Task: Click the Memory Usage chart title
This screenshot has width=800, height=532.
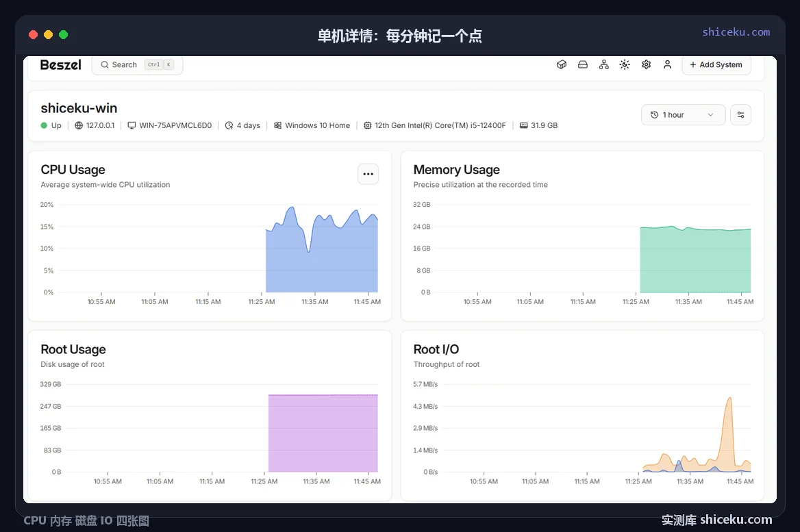Action: (x=457, y=169)
